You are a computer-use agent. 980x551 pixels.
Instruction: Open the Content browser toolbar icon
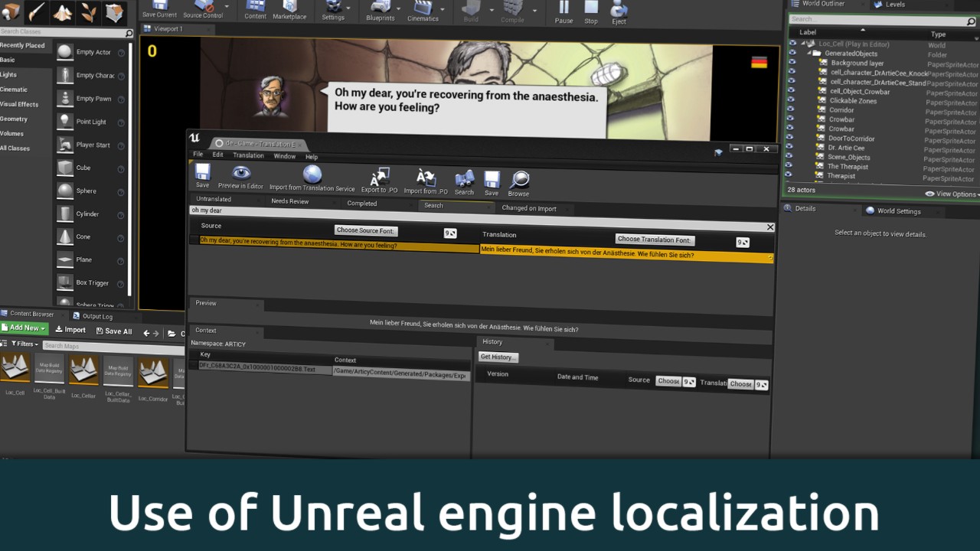click(x=255, y=5)
